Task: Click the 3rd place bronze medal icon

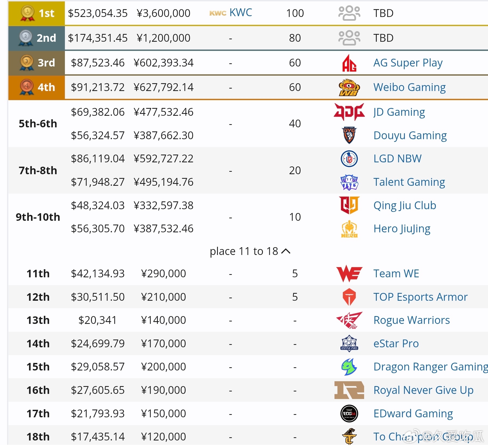Action: [x=27, y=63]
